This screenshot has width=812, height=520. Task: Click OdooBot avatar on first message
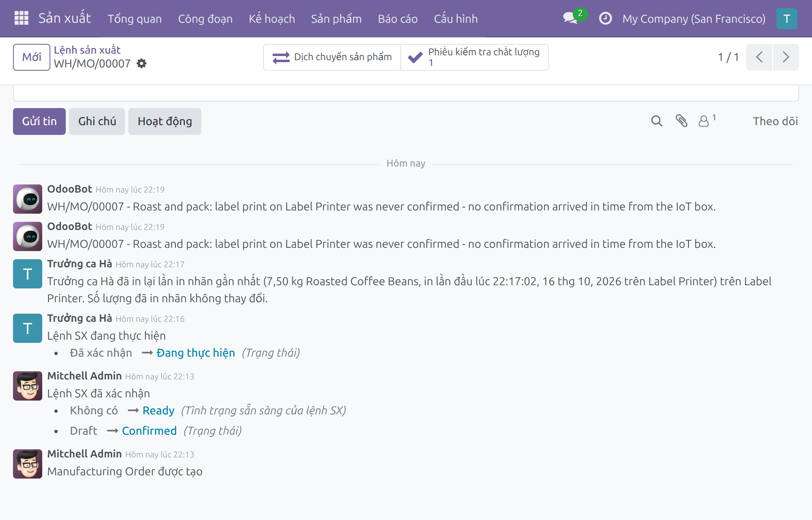click(28, 199)
